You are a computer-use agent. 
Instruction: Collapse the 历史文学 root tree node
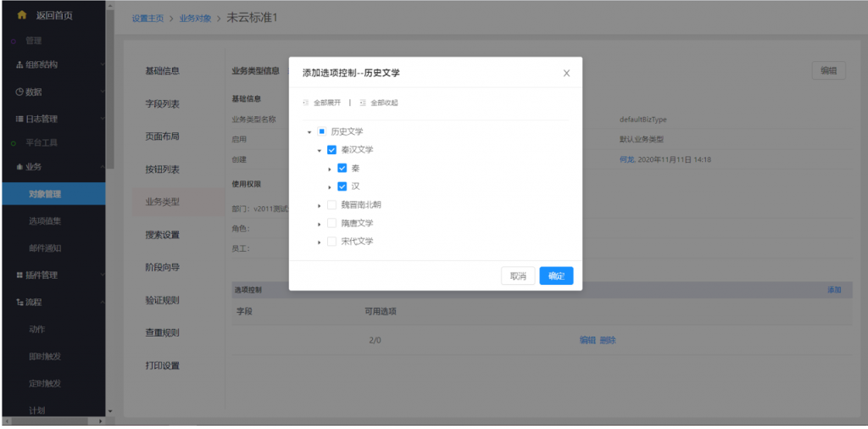click(x=309, y=132)
